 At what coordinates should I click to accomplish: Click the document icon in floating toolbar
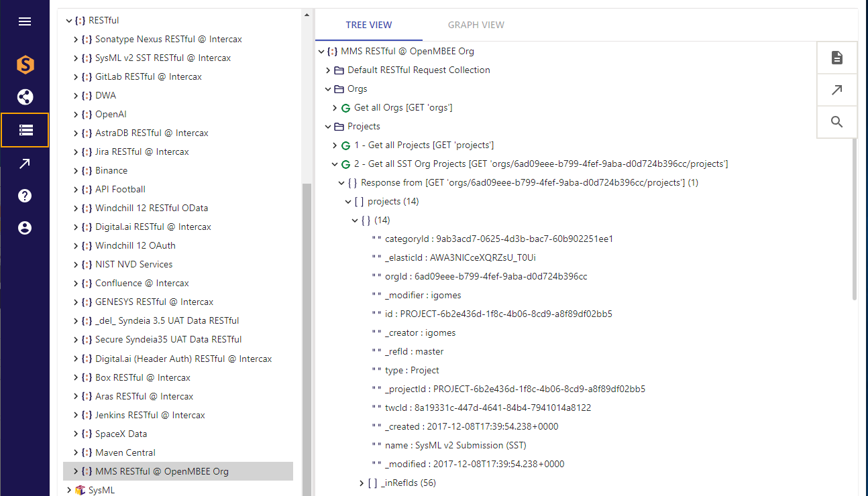(836, 58)
